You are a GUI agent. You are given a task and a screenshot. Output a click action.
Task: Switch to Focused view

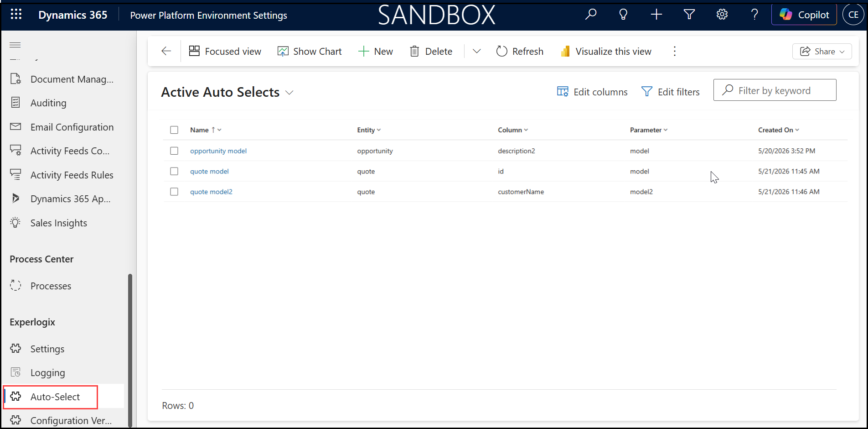pyautogui.click(x=225, y=51)
